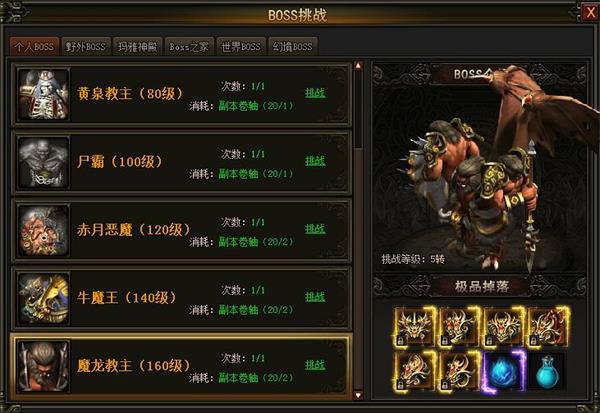Open the 玛雅神殿 tab

tap(137, 47)
